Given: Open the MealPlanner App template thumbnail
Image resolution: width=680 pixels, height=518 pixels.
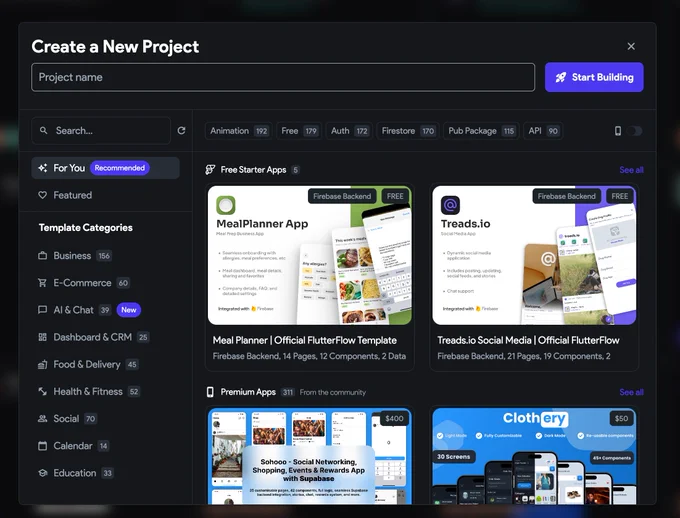Looking at the screenshot, I should [x=310, y=255].
